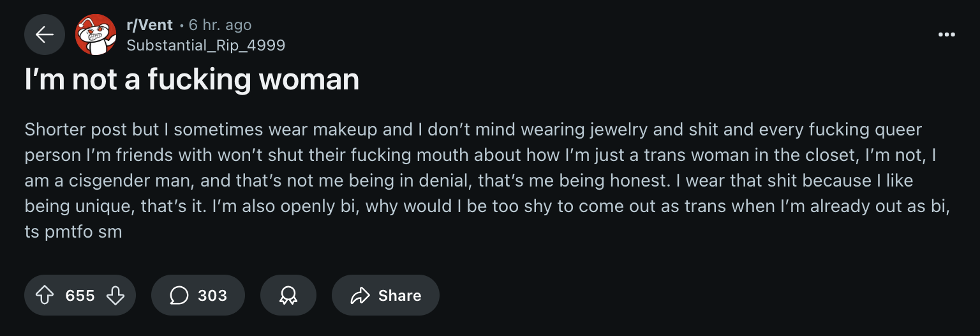980x336 pixels.
Task: Visit the r/Vent subreddit link
Action: tap(150, 25)
